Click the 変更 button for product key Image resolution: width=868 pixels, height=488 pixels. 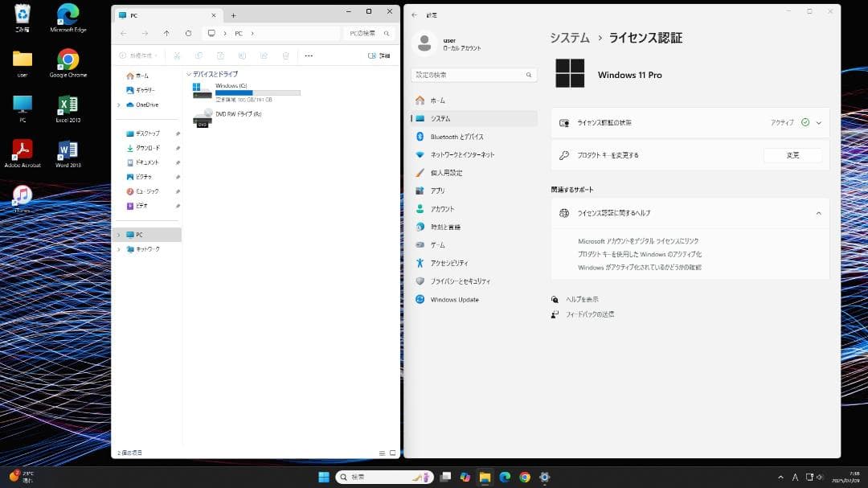(792, 155)
